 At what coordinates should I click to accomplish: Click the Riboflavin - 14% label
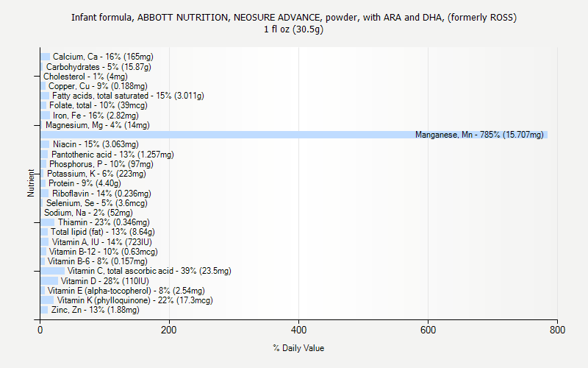(101, 194)
